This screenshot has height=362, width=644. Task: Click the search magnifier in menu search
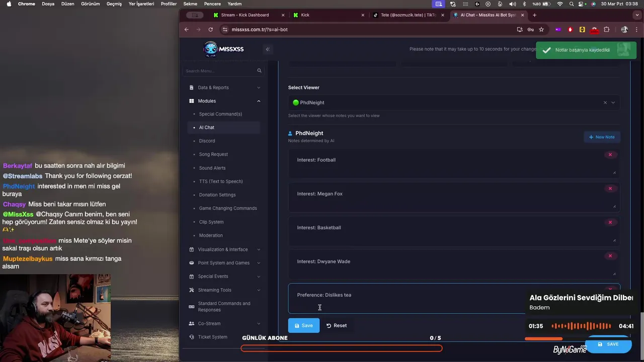tap(259, 71)
